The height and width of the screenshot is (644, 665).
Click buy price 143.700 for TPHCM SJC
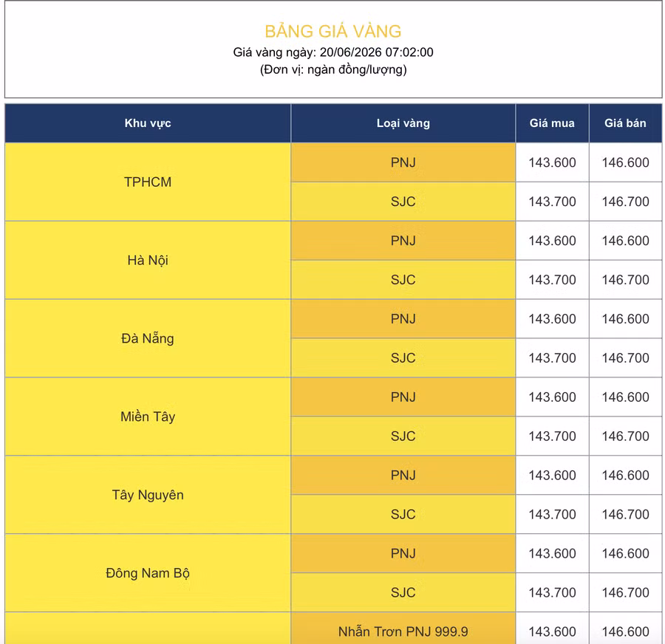[552, 202]
